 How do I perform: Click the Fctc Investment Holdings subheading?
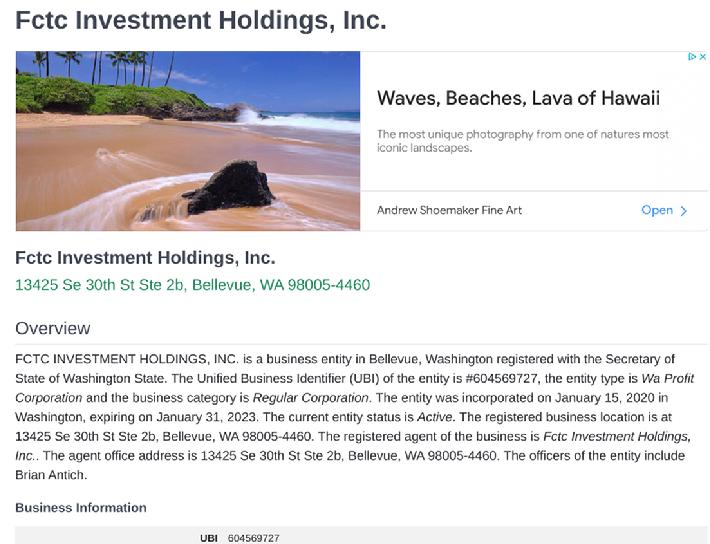click(x=145, y=258)
